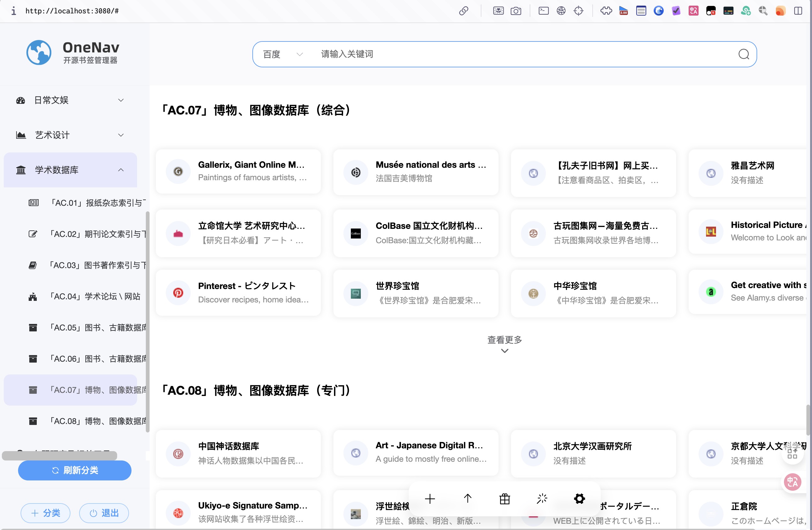Click the translate floating button

[x=792, y=482]
